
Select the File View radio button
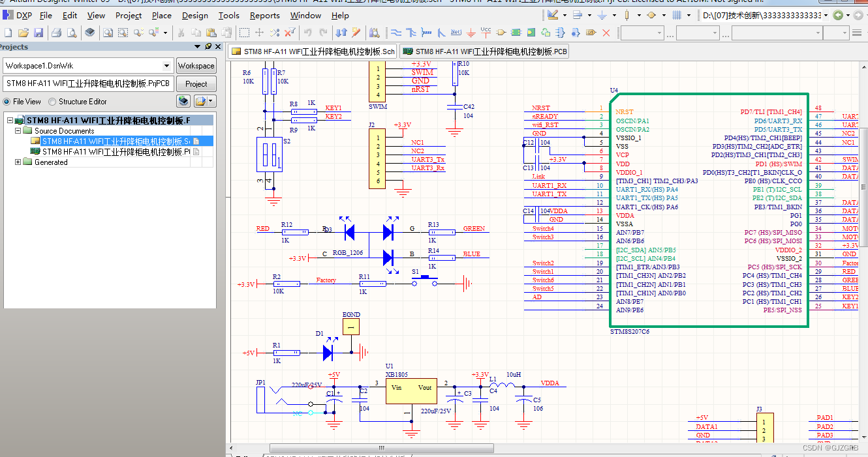click(x=7, y=101)
